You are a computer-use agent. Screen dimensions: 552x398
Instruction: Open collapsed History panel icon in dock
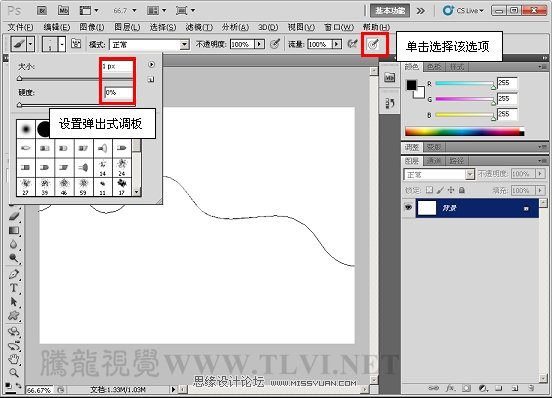click(389, 103)
